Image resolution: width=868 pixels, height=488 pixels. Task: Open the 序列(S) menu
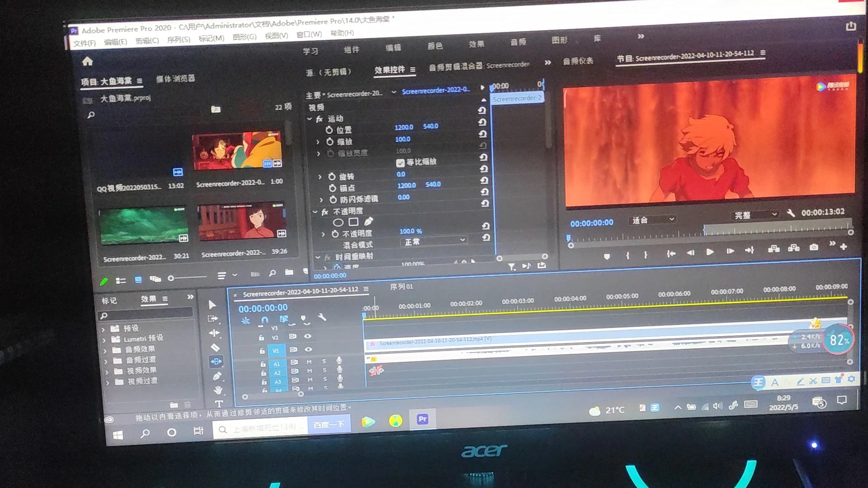pyautogui.click(x=179, y=40)
